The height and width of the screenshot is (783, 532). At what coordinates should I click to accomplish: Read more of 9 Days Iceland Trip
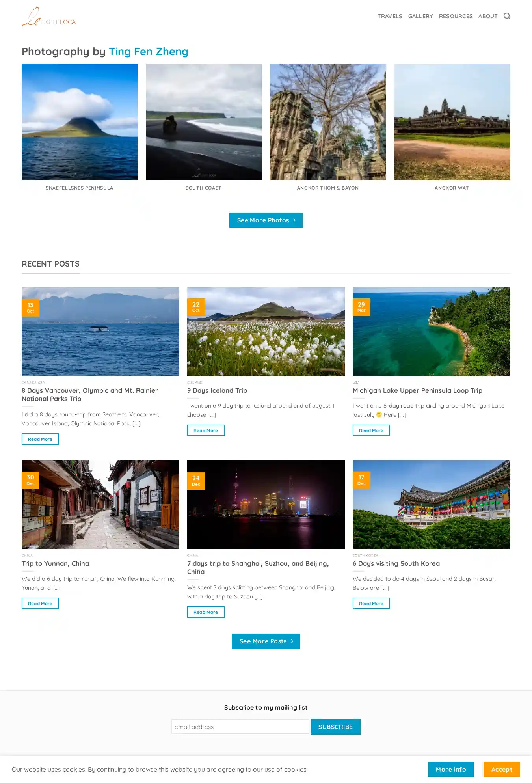tap(206, 431)
